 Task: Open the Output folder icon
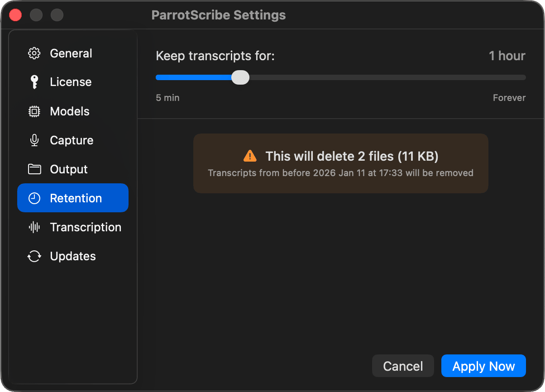(34, 169)
